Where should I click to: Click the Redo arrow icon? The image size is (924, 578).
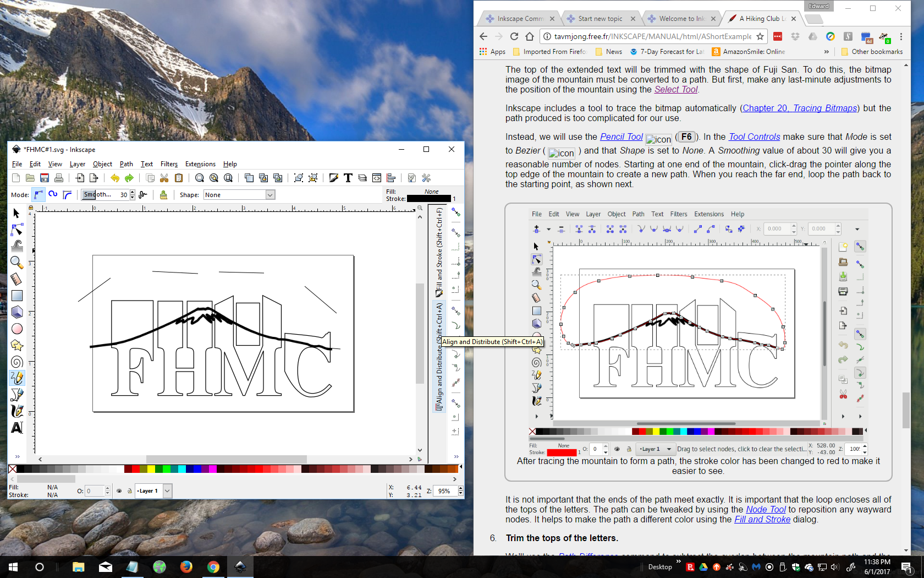(x=129, y=178)
